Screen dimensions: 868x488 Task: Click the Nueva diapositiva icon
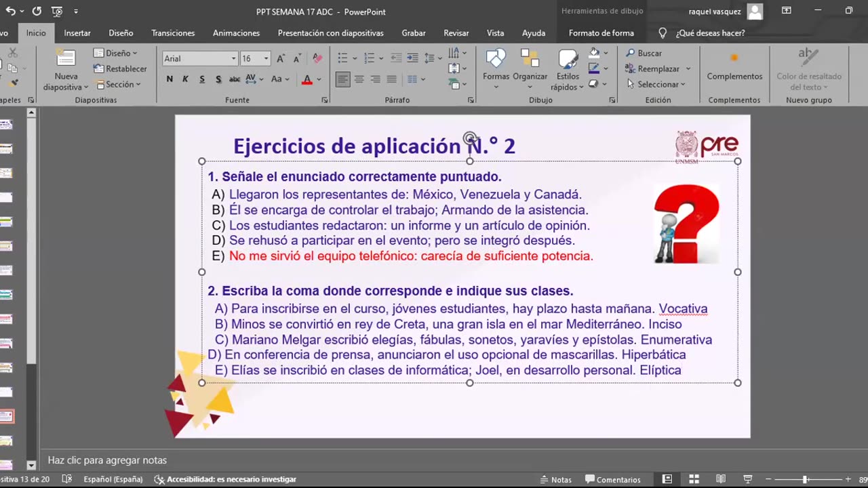point(66,59)
